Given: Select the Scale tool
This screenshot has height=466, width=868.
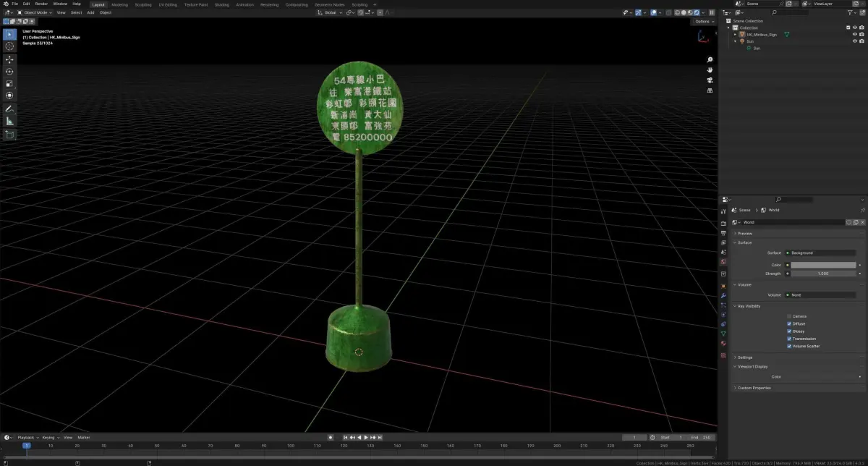Looking at the screenshot, I should [x=9, y=84].
